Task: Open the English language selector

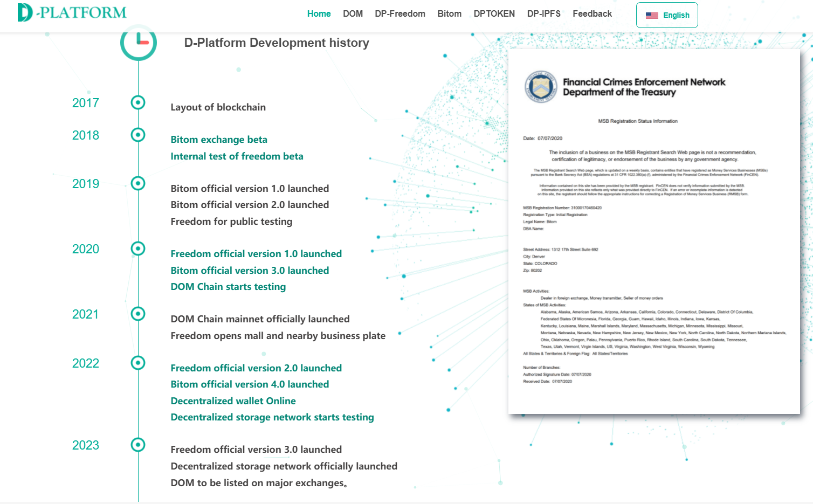Action: pos(667,15)
